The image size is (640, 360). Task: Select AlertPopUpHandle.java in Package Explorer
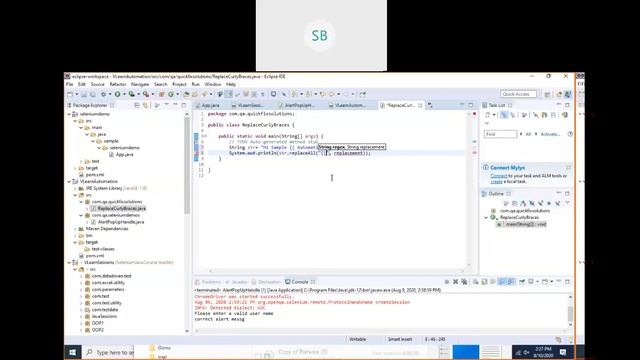(121, 222)
